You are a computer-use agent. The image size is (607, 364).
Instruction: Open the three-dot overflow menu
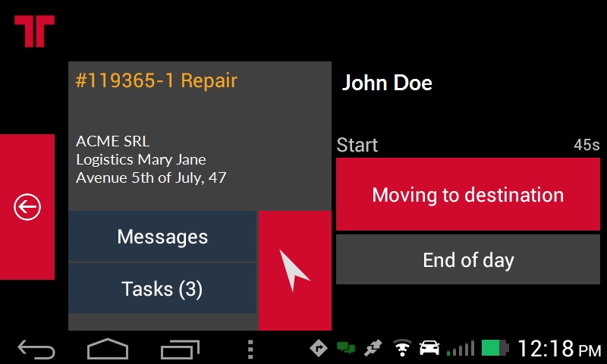click(x=250, y=350)
